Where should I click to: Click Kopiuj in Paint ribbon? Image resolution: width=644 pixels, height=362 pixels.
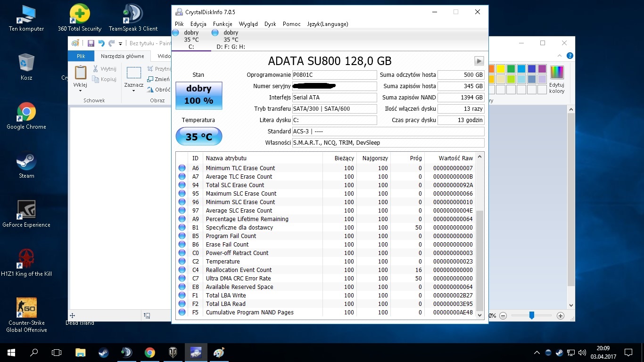click(104, 80)
